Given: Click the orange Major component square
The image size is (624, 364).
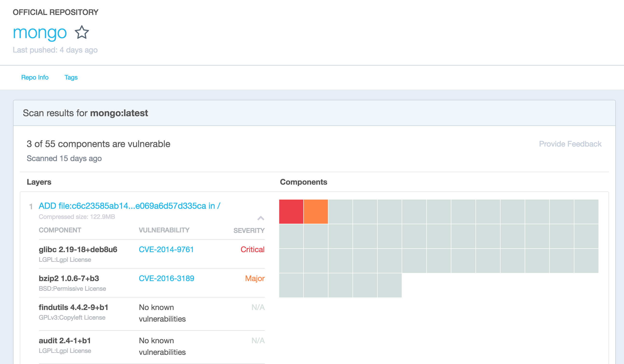Looking at the screenshot, I should 316,211.
